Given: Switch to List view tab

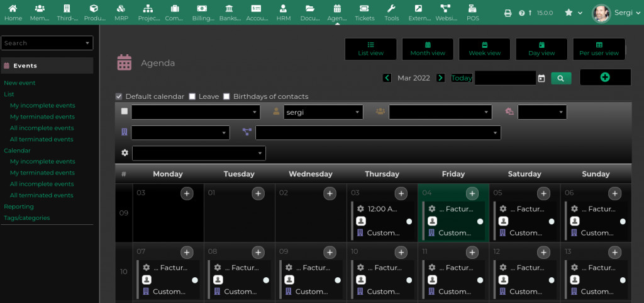Looking at the screenshot, I should [370, 49].
